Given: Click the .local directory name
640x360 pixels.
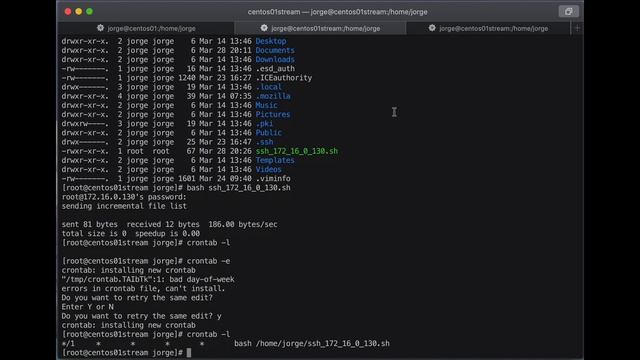Looking at the screenshot, I should 269,87.
